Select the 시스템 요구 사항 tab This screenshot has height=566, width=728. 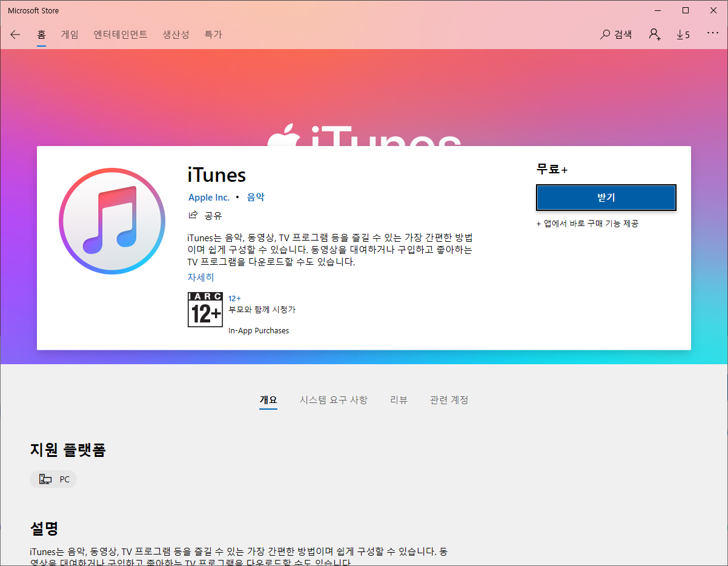(x=334, y=400)
